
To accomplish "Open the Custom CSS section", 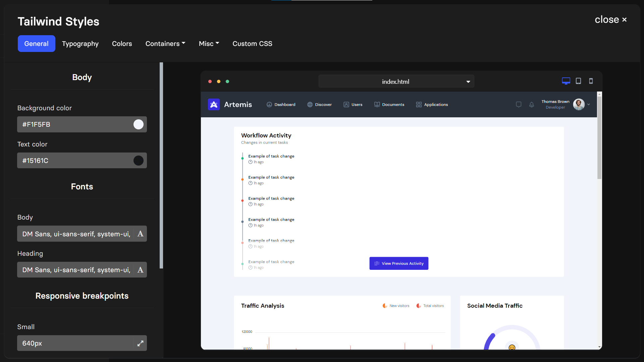I will point(252,44).
